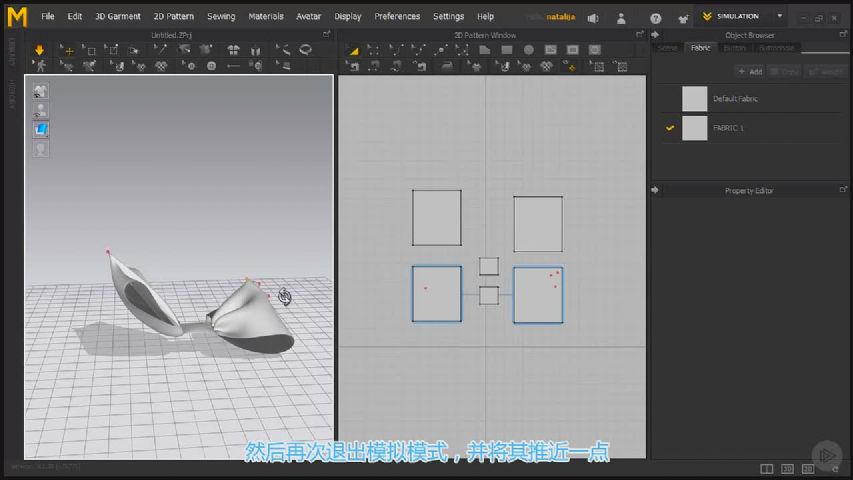
Task: Click the FABRIC 1 swatch
Action: 695,128
